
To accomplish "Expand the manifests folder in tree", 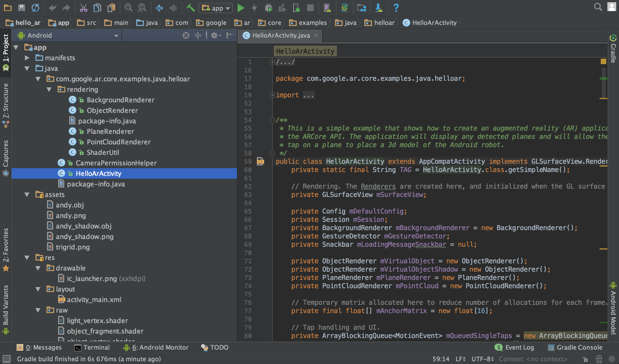I will coord(27,58).
